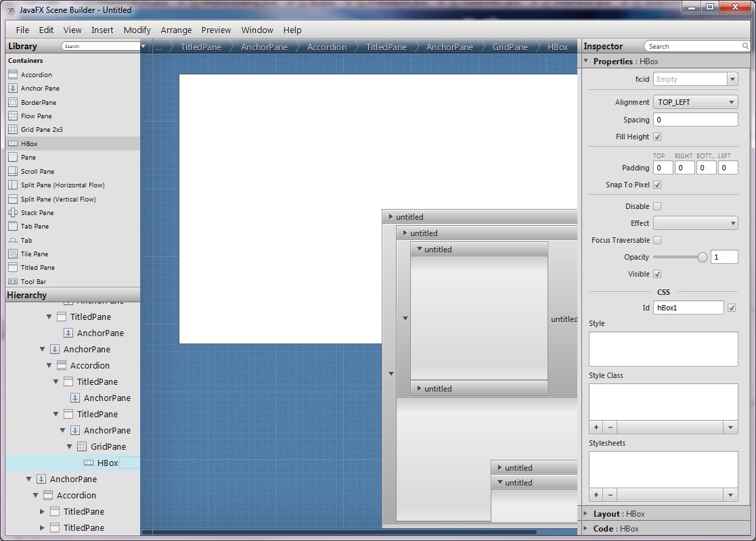The height and width of the screenshot is (541, 756).
Task: Open the Preview menu
Action: 216,30
